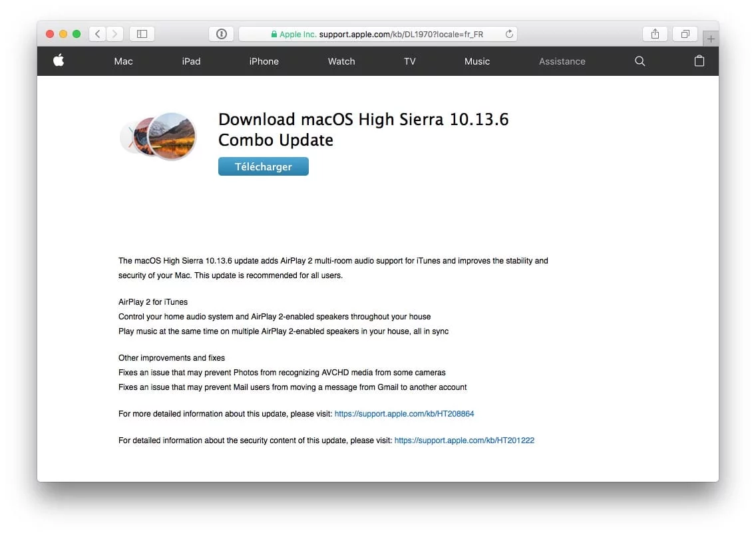Viewport: 756px width, 535px height.
Task: Reload the page with the refresh icon
Action: pyautogui.click(x=509, y=34)
